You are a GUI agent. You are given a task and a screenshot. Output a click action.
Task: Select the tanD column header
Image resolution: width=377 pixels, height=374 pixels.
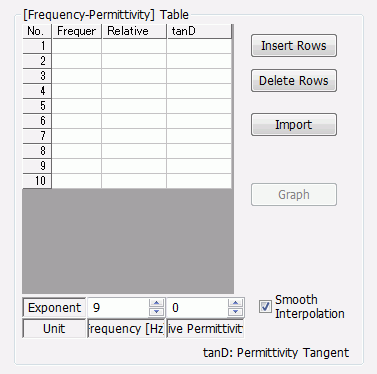click(x=199, y=31)
